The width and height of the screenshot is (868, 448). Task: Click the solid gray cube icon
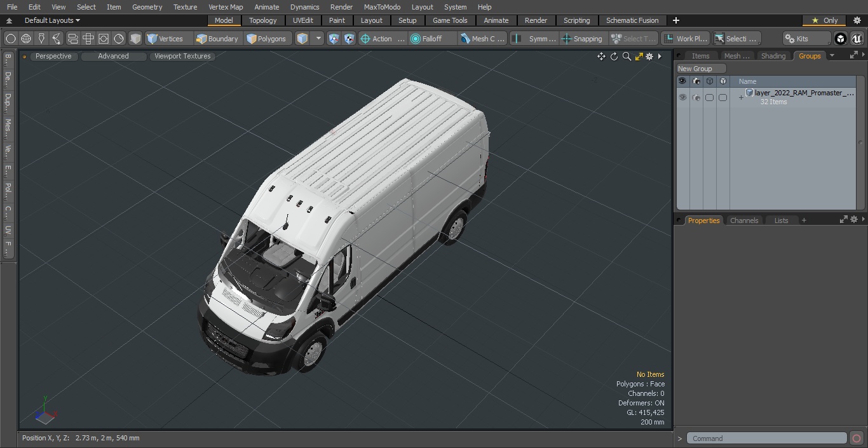point(135,39)
